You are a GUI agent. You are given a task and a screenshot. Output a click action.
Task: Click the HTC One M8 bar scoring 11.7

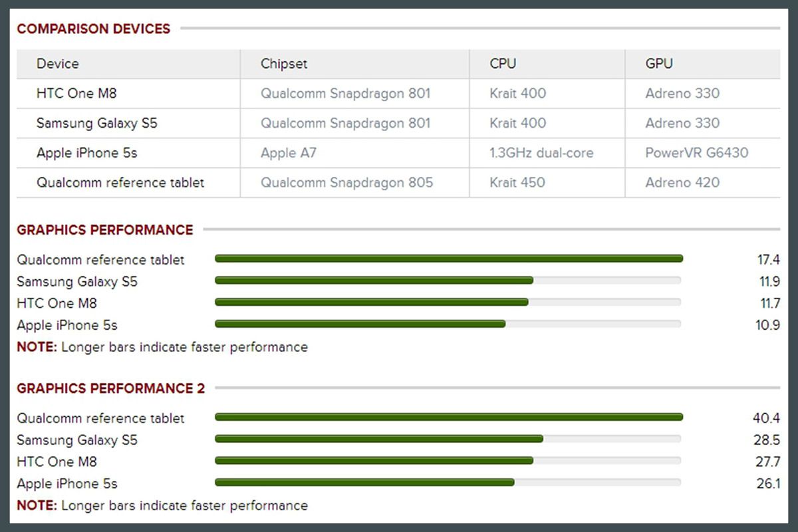click(372, 302)
